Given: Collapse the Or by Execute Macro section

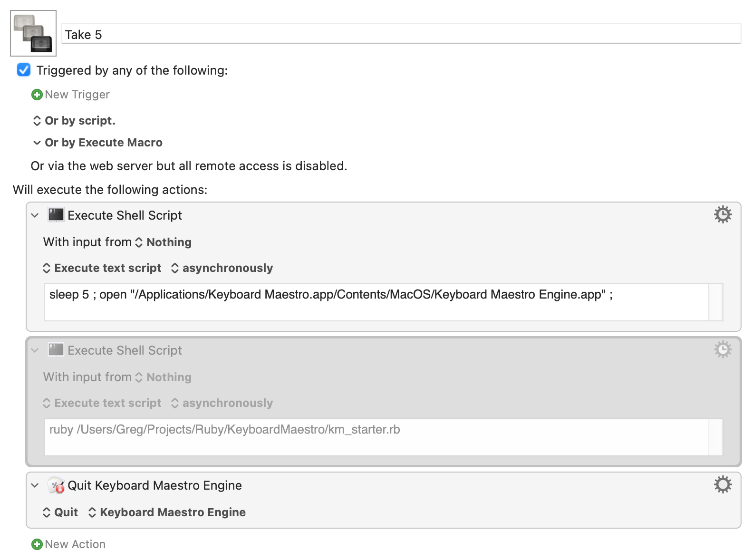Looking at the screenshot, I should 37,143.
